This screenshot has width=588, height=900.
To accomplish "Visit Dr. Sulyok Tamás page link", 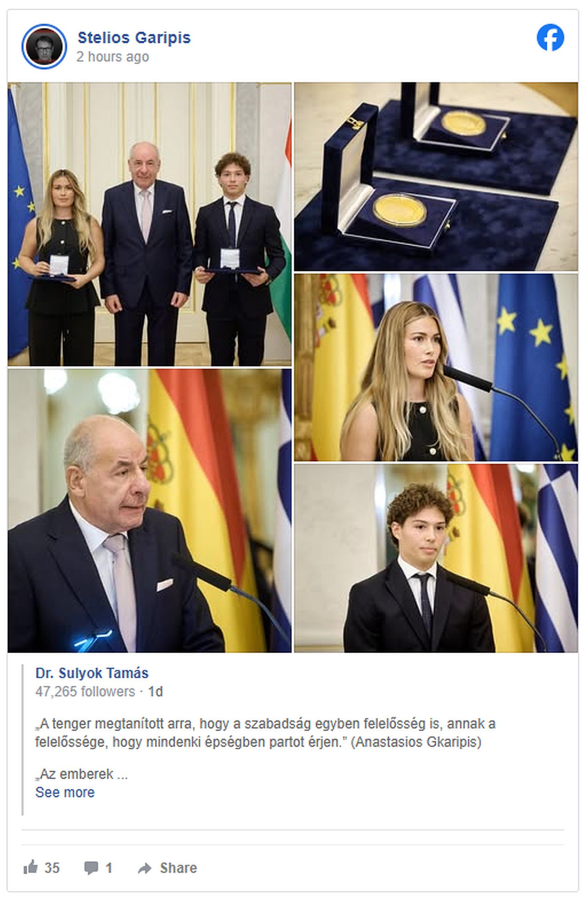I will [92, 673].
